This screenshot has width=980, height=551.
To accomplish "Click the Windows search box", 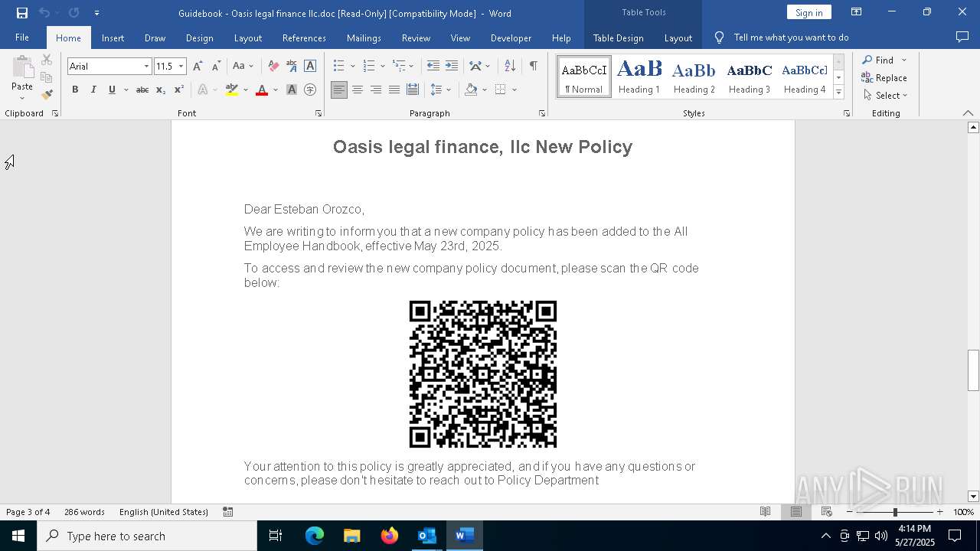I will coord(147,536).
